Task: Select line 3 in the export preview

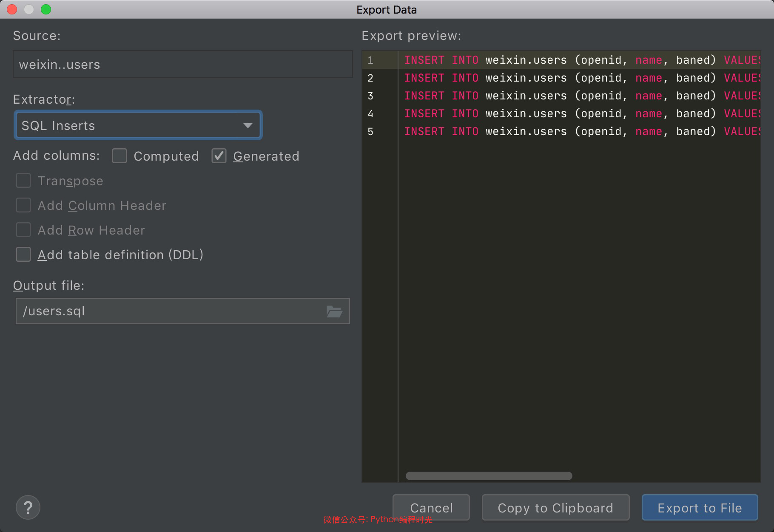Action: tap(578, 96)
